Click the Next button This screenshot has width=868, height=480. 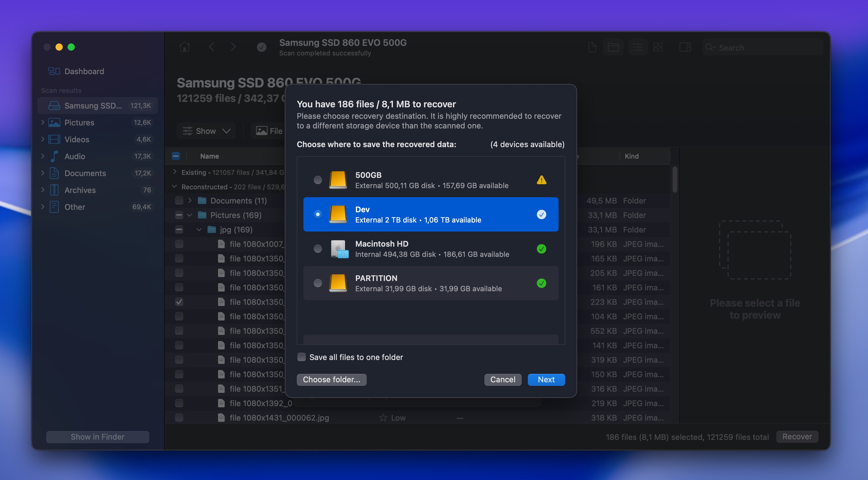click(x=546, y=379)
